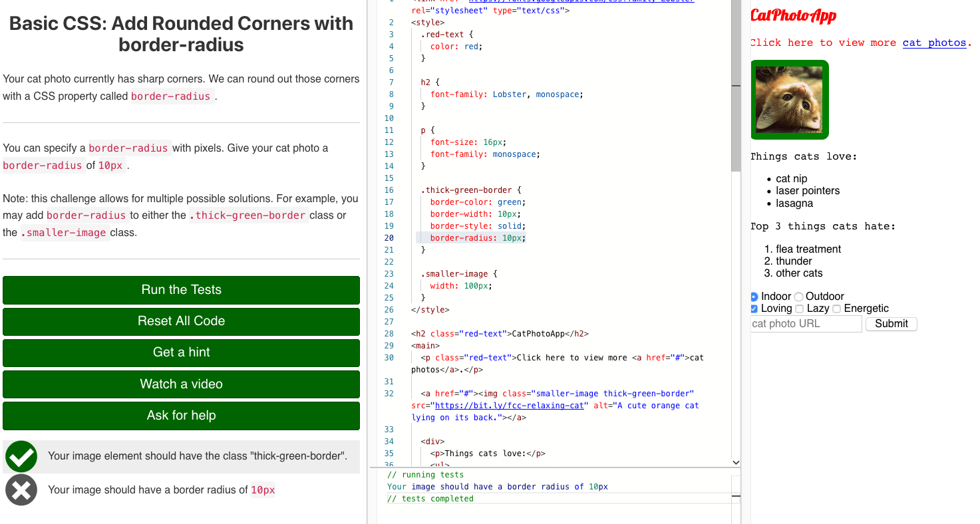980x524 pixels.
Task: Click Watch a video
Action: (x=181, y=384)
